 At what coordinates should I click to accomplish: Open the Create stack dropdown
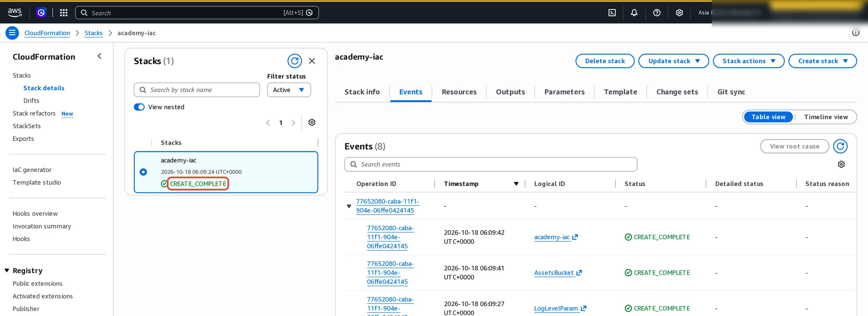[823, 61]
